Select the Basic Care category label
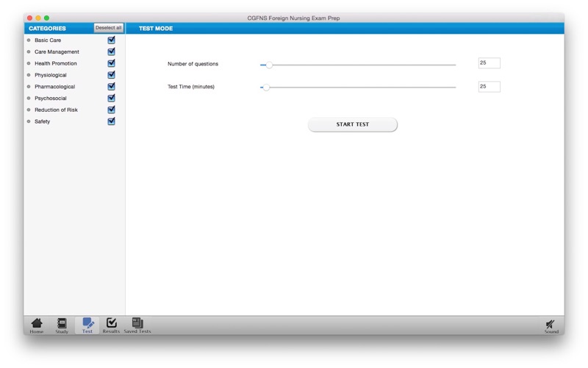The height and width of the screenshot is (368, 588). (48, 40)
